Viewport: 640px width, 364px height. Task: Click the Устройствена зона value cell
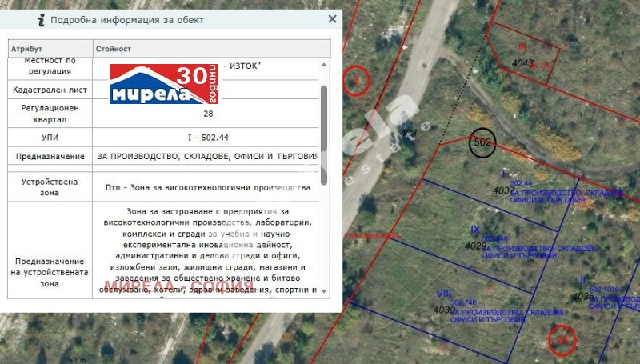coord(206,187)
